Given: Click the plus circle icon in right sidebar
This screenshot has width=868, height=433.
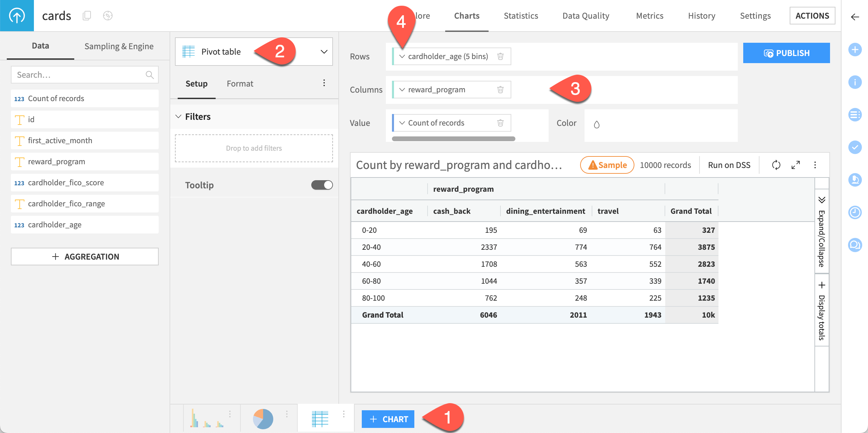Looking at the screenshot, I should (x=855, y=50).
